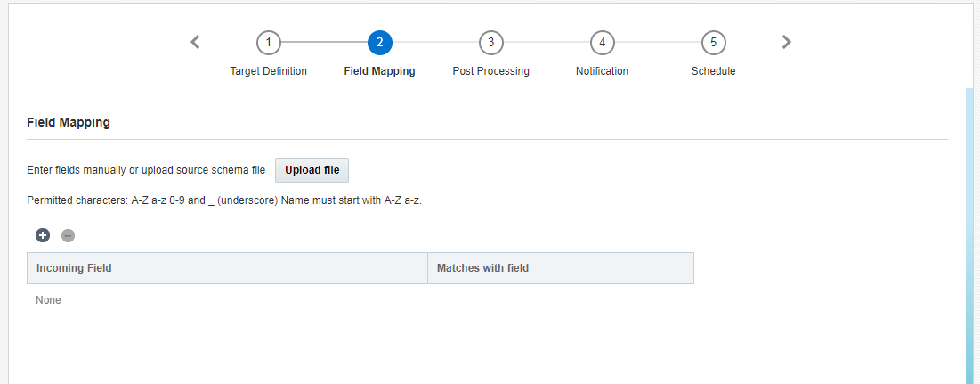Go to the Notification step label
This screenshot has width=980, height=384.
[x=602, y=71]
